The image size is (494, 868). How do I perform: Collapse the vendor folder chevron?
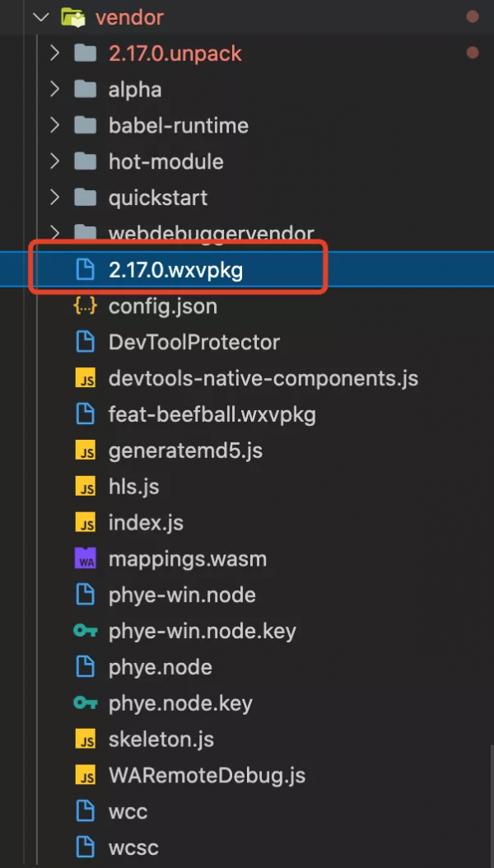point(41,17)
